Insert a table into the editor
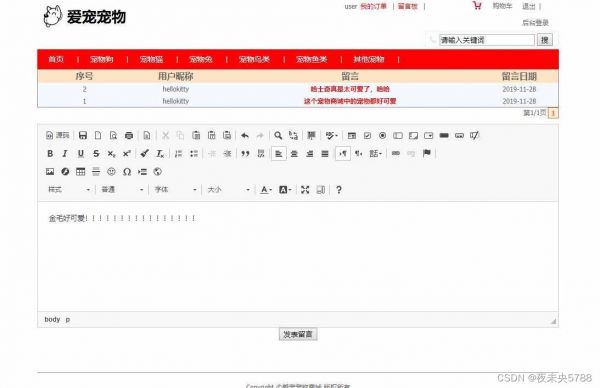 click(x=80, y=171)
